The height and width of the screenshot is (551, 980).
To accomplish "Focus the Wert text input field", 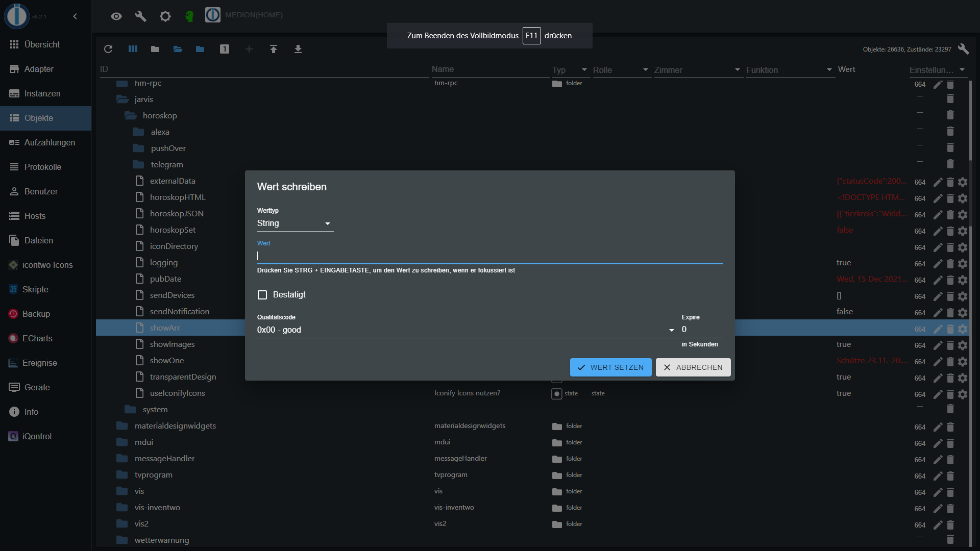I will (x=490, y=256).
